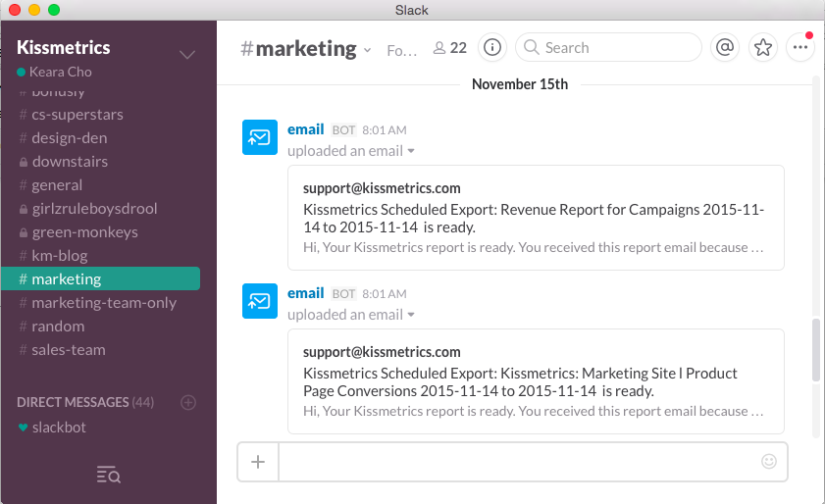The width and height of the screenshot is (825, 504).
Task: Click the truncated channel topic Fo…
Action: [401, 51]
